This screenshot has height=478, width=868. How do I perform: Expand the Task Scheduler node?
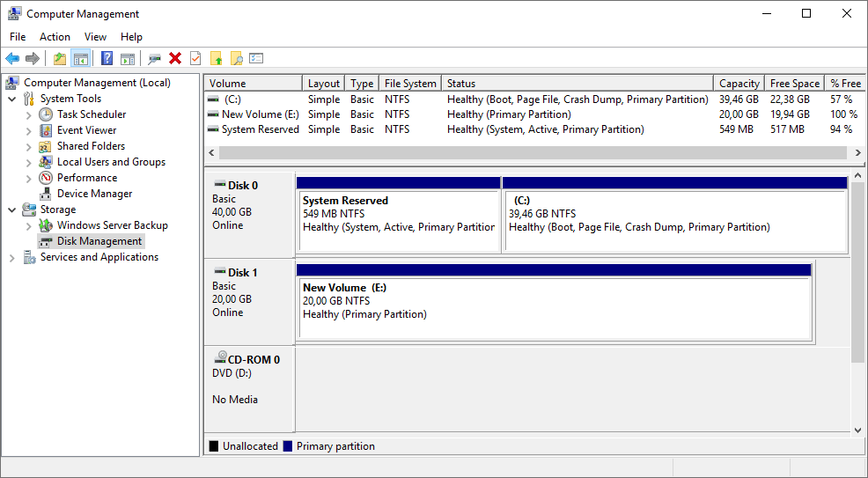click(29, 115)
